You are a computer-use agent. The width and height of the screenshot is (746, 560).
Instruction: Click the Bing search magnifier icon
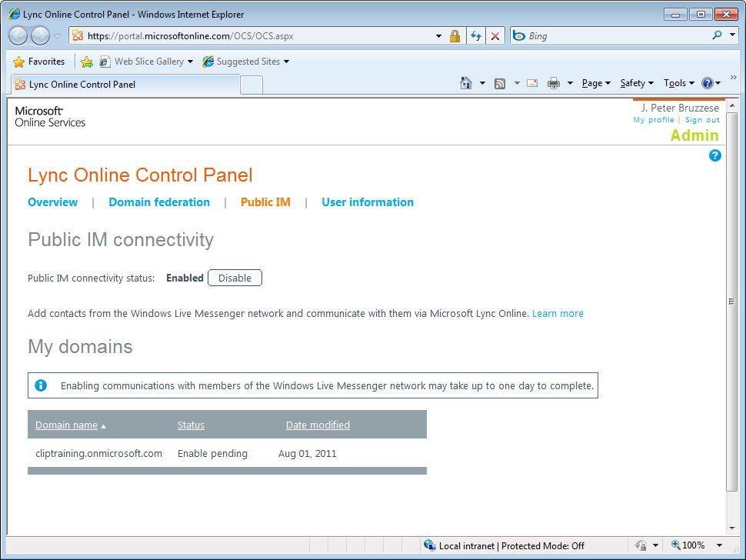click(x=717, y=35)
